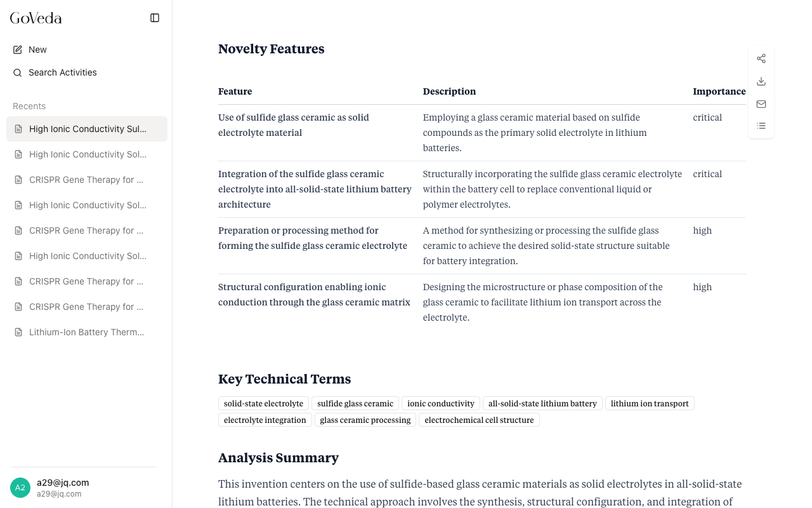Image resolution: width=812 pixels, height=508 pixels.
Task: Click the email envelope icon
Action: (761, 104)
